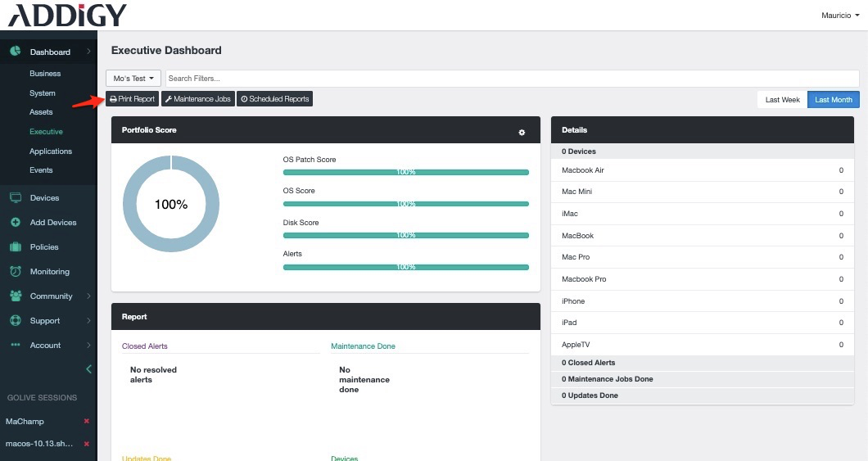
Task: Collapse the sidebar with the left chevron
Action: (88, 369)
